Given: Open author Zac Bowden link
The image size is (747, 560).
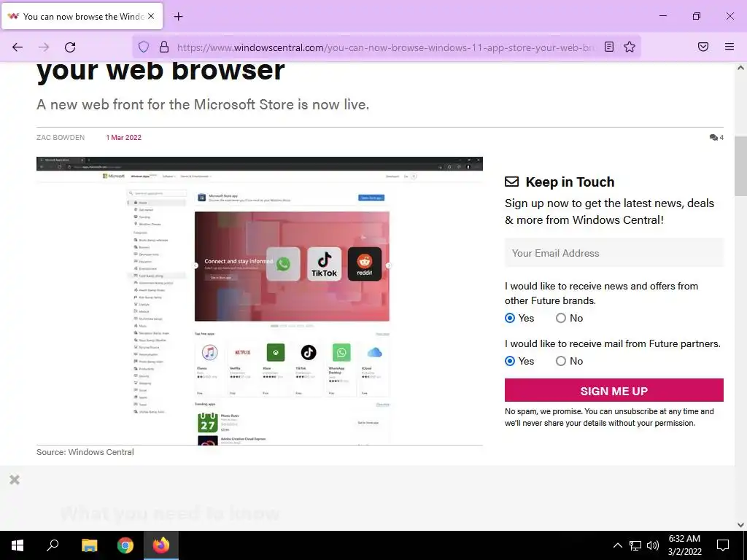Looking at the screenshot, I should 61,138.
